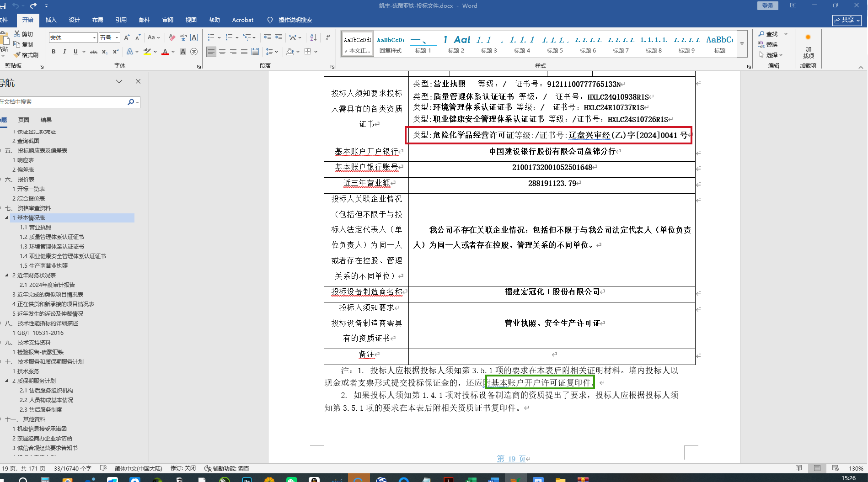Open the 引用 (References) ribbon tab

[121, 20]
